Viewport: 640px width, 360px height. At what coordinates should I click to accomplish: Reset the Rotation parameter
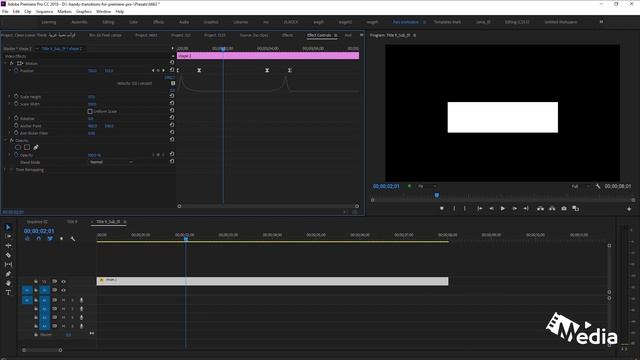coord(172,118)
